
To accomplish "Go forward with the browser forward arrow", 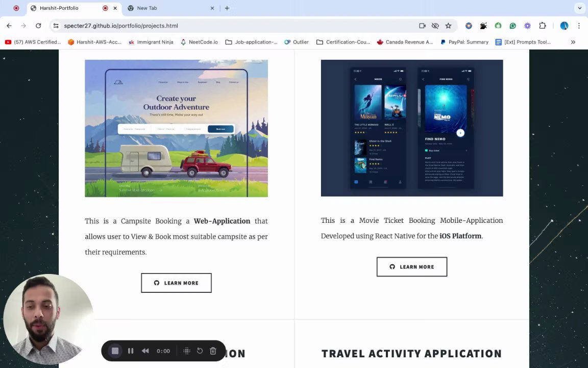I will coord(23,26).
